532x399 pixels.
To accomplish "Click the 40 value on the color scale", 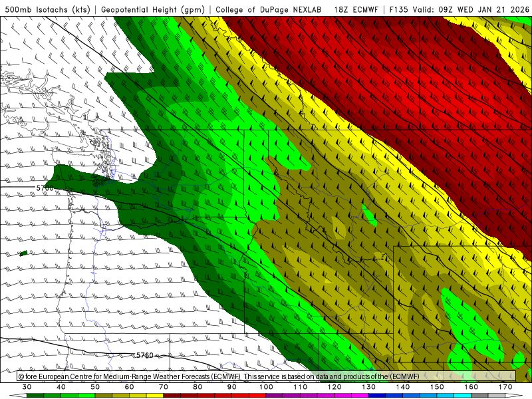I will pos(61,387).
